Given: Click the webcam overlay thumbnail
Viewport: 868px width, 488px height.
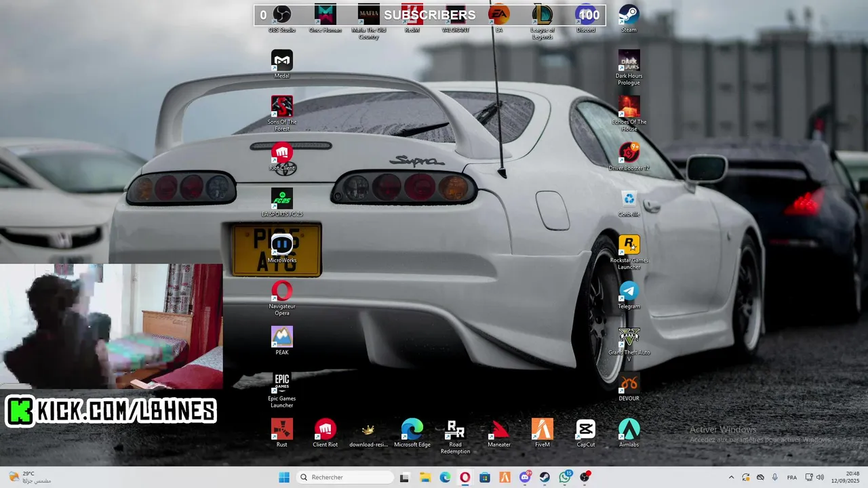Looking at the screenshot, I should click(111, 326).
